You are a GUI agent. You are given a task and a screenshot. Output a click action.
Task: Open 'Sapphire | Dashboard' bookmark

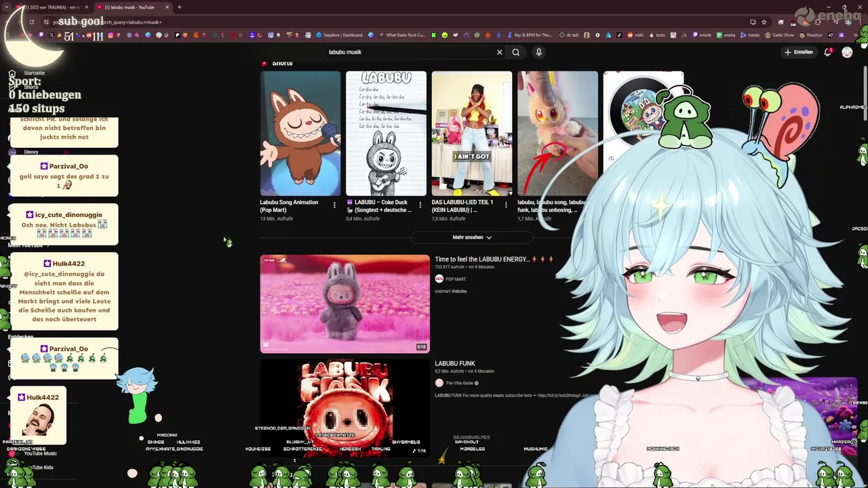pos(338,35)
